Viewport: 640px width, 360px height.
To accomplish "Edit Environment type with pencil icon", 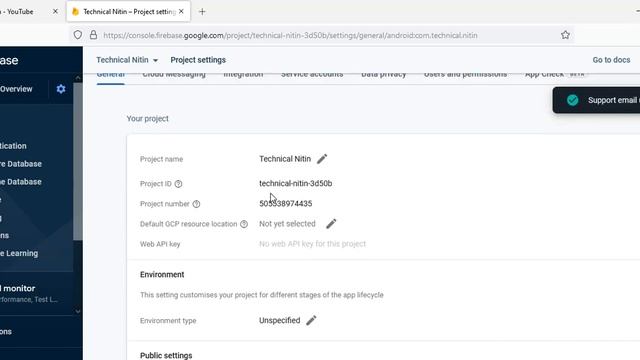I will pyautogui.click(x=311, y=320).
